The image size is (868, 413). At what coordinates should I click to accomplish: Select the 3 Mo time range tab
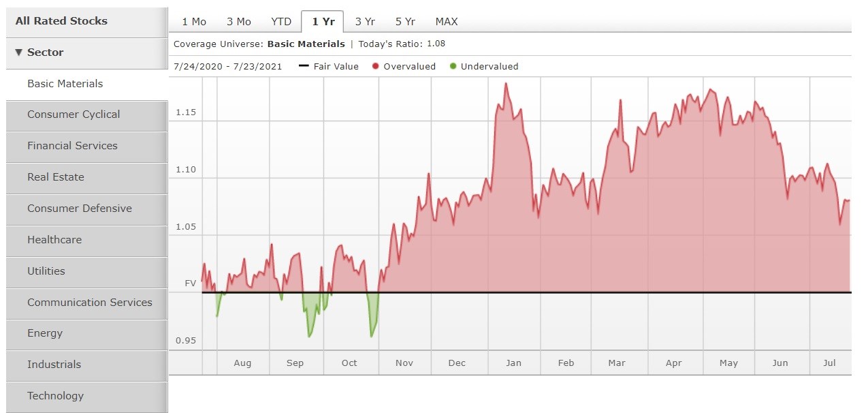tap(239, 22)
